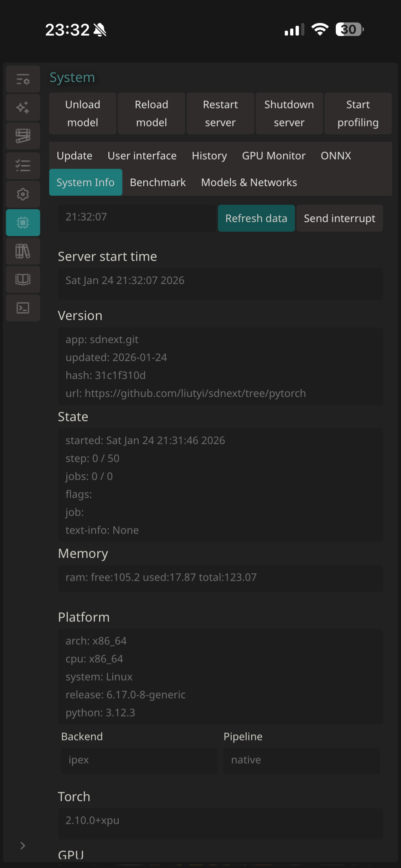
Task: Open the terminal console sidebar icon
Action: tap(23, 308)
